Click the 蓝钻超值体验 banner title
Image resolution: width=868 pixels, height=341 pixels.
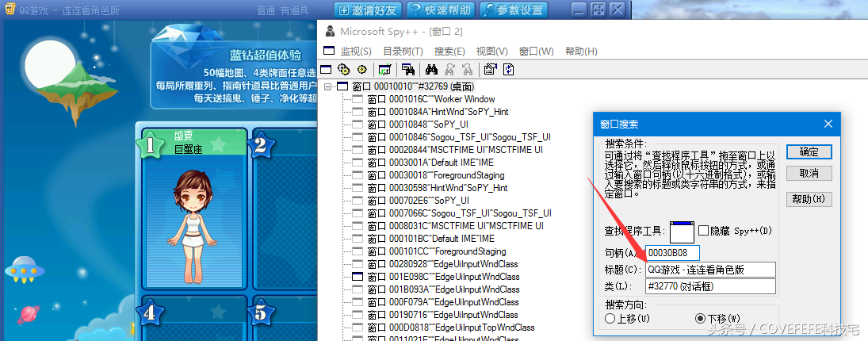tap(266, 56)
